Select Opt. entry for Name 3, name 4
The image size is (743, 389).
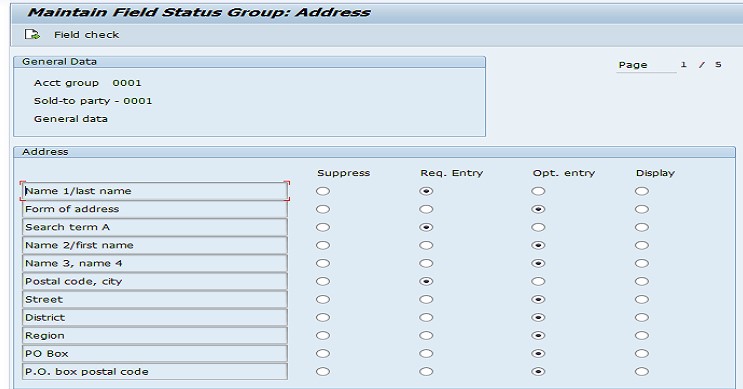(x=538, y=263)
